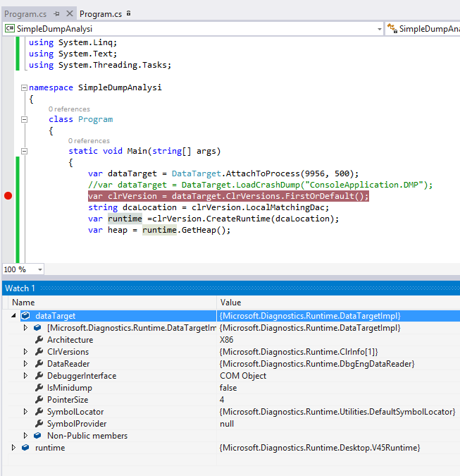
Task: Select the SymbolProvider value null
Action: coord(227,424)
